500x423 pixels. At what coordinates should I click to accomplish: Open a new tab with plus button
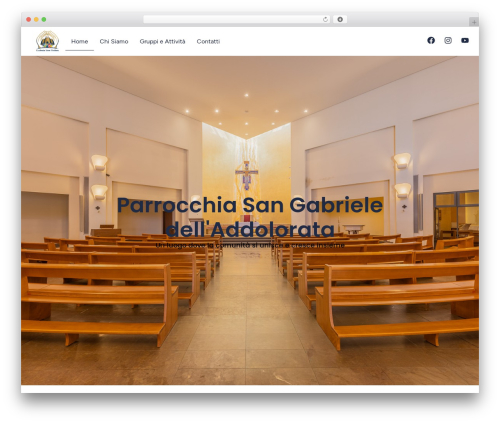474,22
